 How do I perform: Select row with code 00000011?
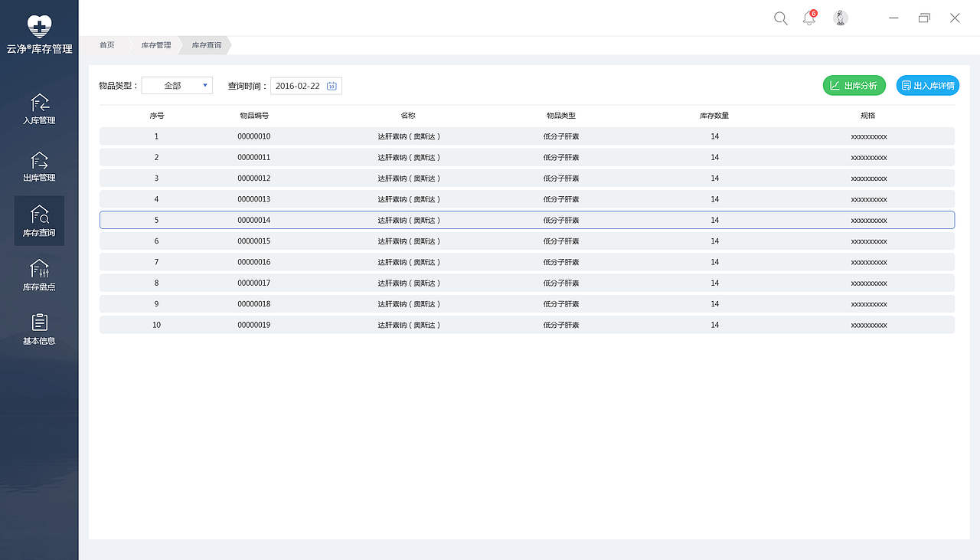click(x=527, y=157)
